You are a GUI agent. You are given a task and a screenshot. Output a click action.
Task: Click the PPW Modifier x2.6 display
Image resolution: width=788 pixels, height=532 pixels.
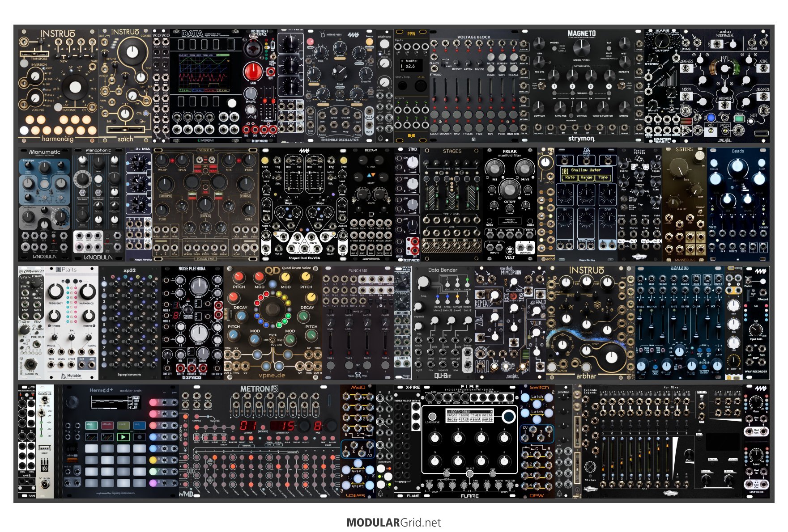[x=412, y=65]
